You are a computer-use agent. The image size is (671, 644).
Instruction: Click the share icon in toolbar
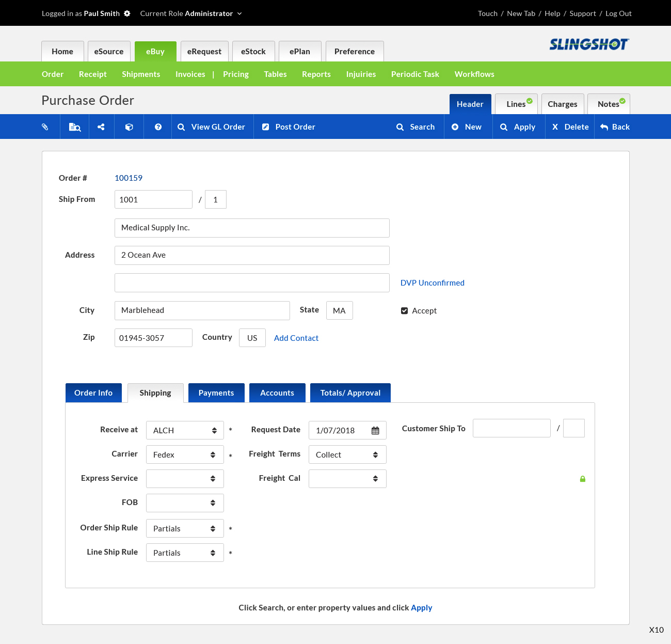click(101, 127)
